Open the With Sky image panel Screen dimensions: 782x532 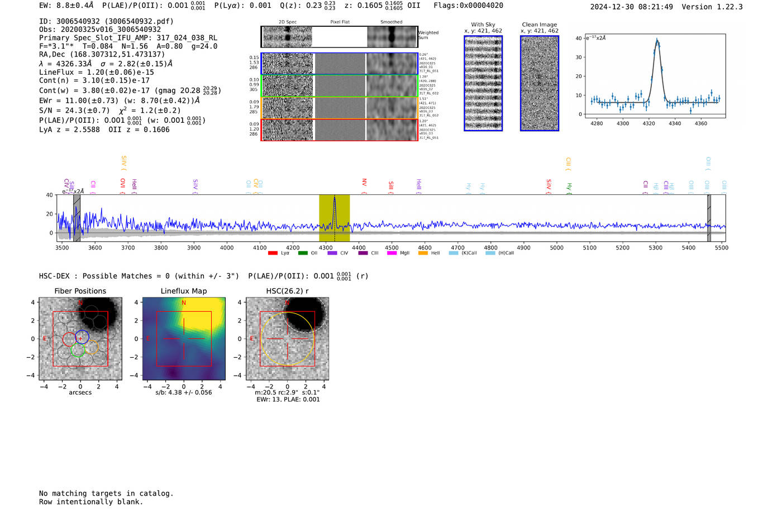point(483,83)
